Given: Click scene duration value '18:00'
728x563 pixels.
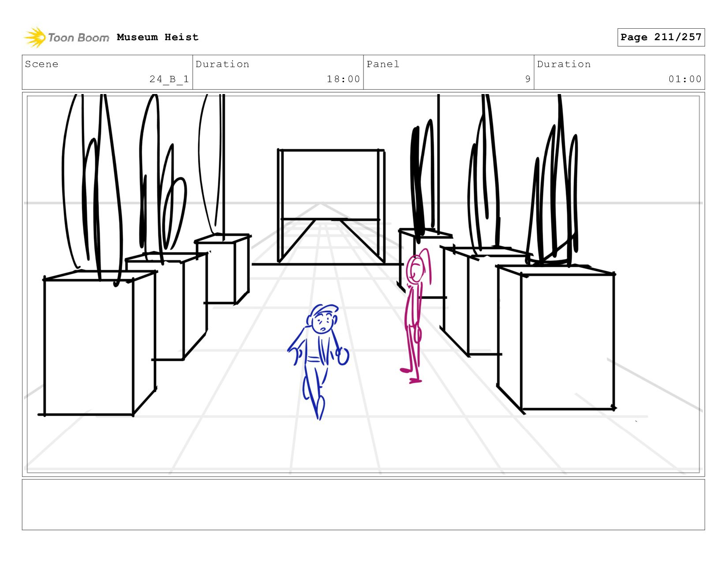Looking at the screenshot, I should coord(343,79).
